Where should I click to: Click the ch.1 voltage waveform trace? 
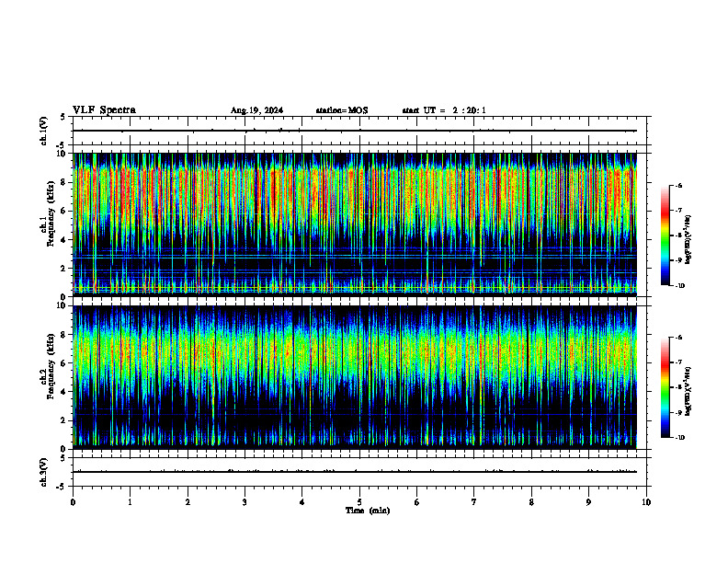coord(355,131)
